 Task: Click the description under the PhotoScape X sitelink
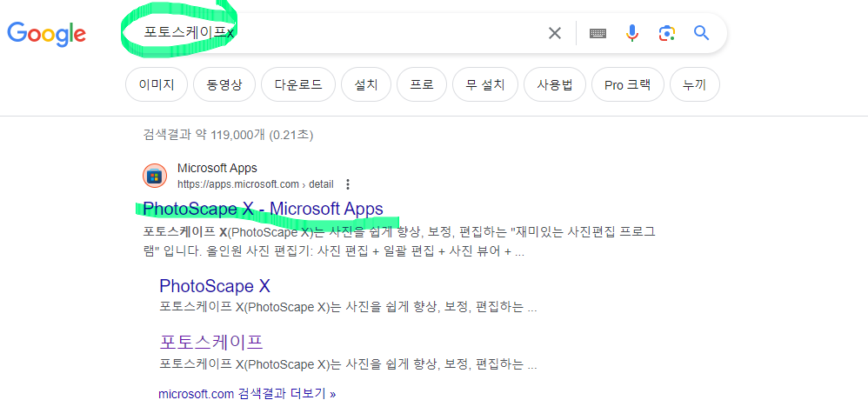click(348, 307)
